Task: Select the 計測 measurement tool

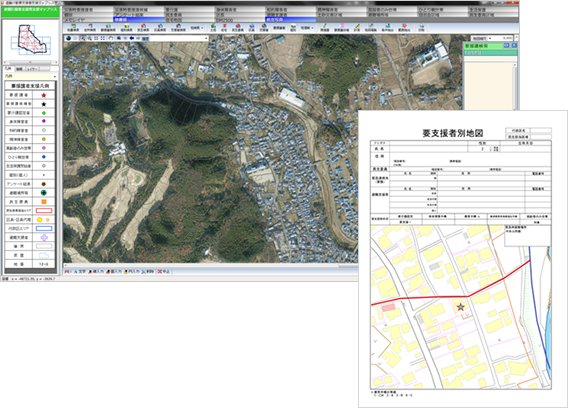Action: 357,28
